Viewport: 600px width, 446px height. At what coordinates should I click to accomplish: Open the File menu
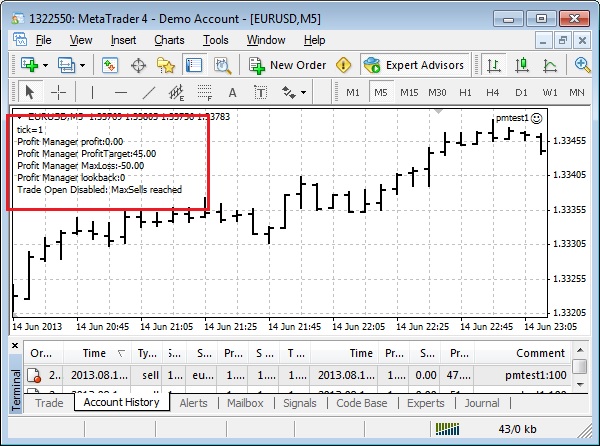tap(43, 40)
